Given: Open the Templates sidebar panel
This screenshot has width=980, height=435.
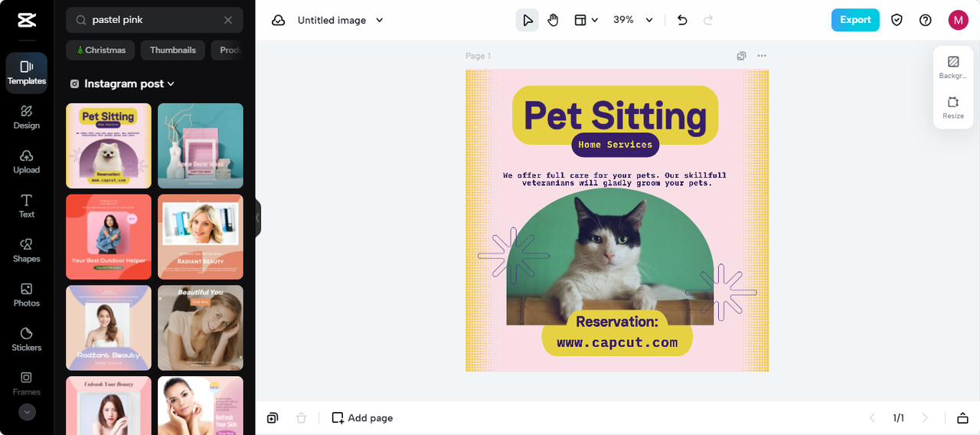Looking at the screenshot, I should coord(27,73).
